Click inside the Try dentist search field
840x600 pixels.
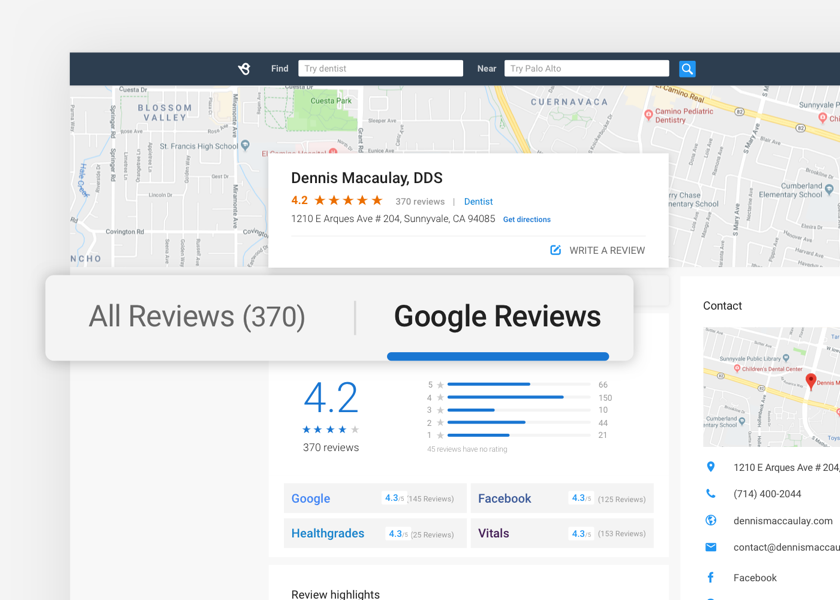tap(380, 68)
